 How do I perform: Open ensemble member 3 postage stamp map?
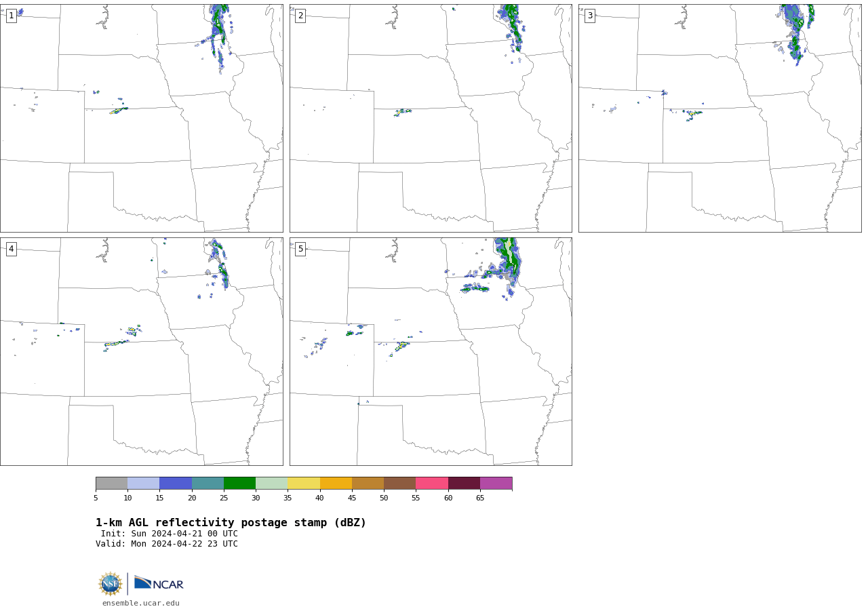click(719, 118)
